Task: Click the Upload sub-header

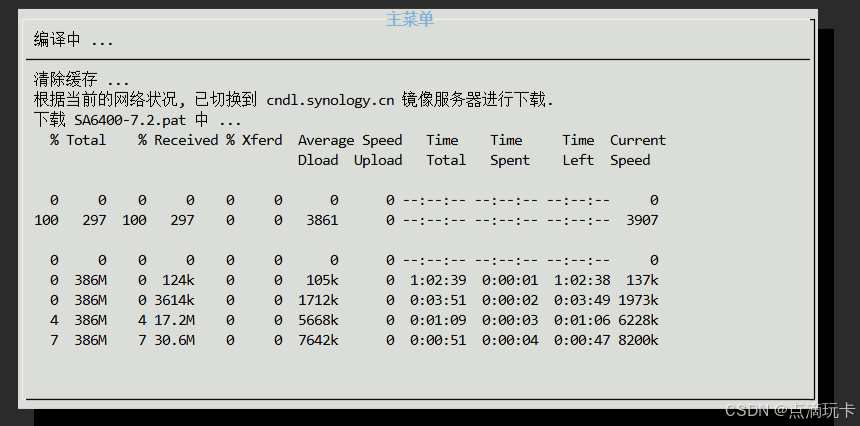Action: click(378, 161)
